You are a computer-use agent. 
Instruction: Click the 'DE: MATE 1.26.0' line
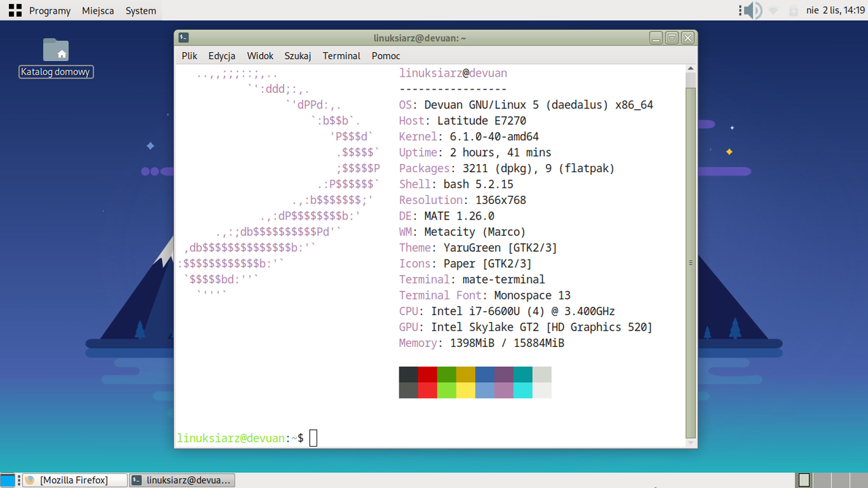[x=447, y=216]
